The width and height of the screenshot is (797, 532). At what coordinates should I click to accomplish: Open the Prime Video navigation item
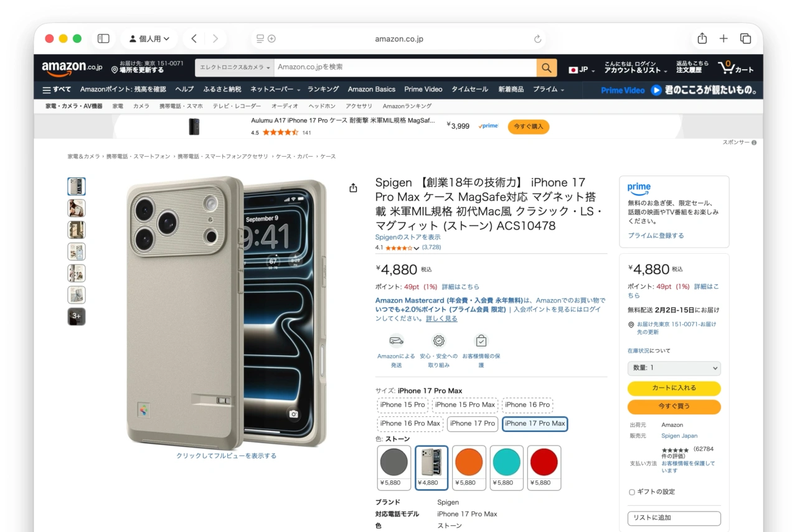(x=423, y=89)
